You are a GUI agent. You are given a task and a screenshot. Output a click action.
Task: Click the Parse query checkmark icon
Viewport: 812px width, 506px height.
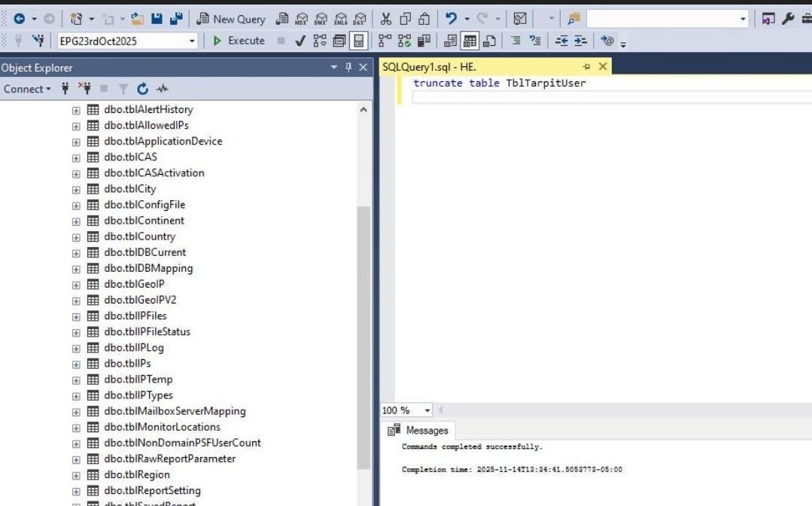300,41
